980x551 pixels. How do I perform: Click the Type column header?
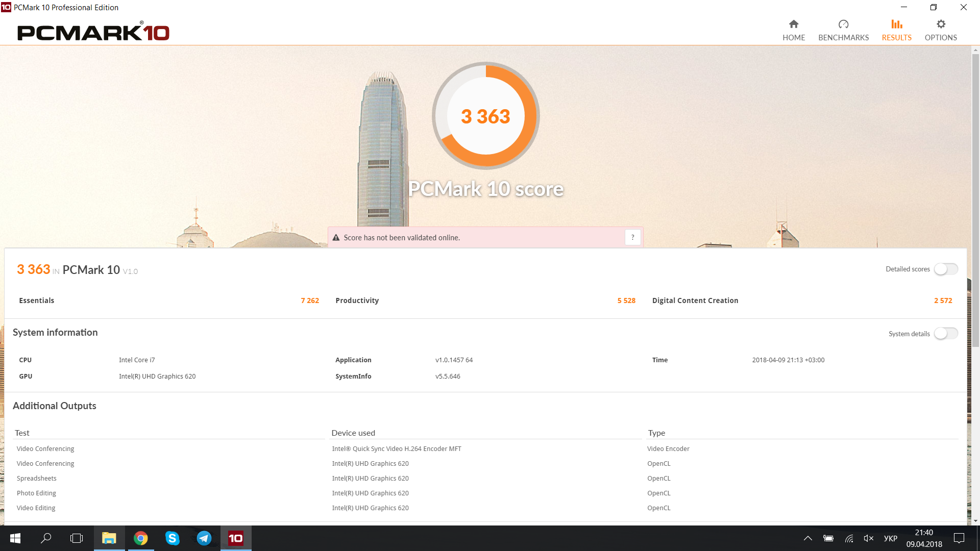[656, 433]
